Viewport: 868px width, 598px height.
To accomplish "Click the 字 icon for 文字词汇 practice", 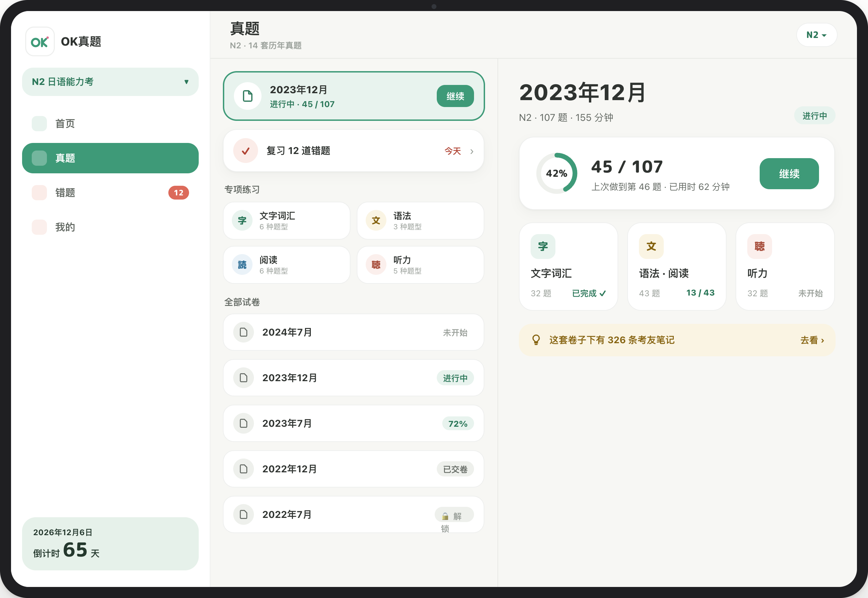I will [x=242, y=221].
